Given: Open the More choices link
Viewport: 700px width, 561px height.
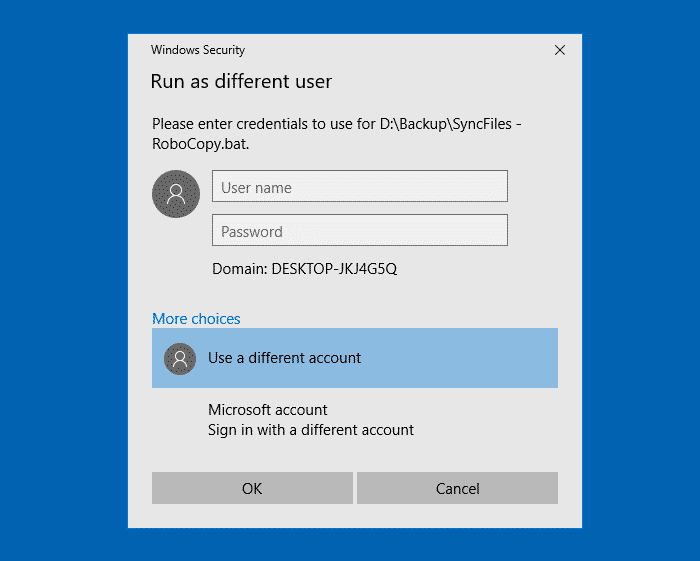Looking at the screenshot, I should click(196, 319).
